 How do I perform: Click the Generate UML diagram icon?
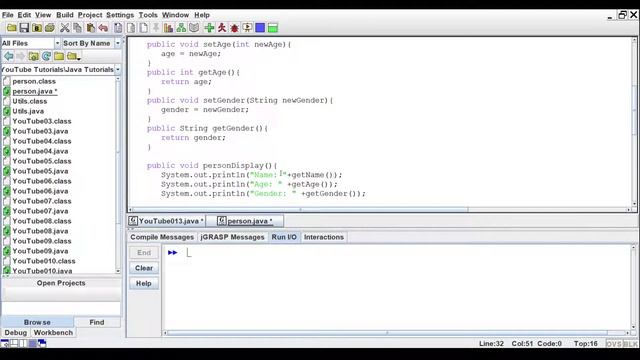(181, 28)
